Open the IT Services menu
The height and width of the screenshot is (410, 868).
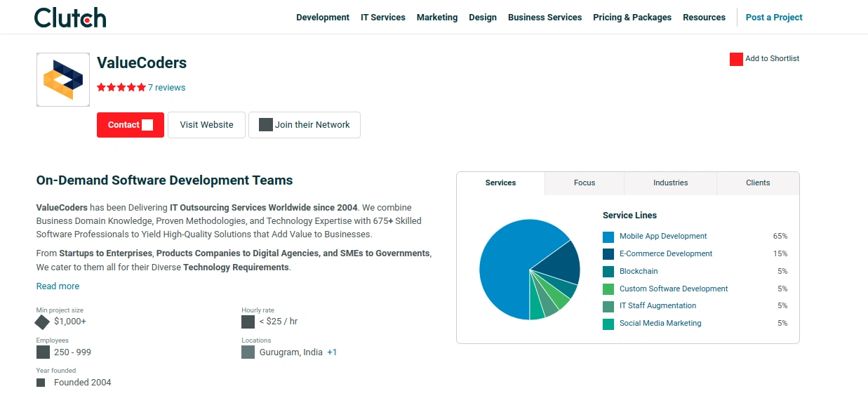tap(383, 18)
